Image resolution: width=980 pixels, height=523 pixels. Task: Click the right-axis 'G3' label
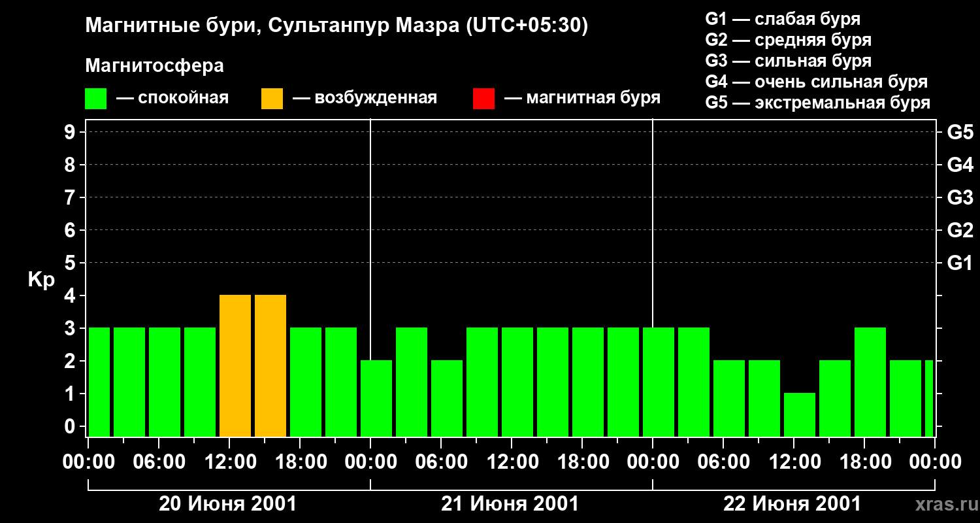tap(960, 197)
